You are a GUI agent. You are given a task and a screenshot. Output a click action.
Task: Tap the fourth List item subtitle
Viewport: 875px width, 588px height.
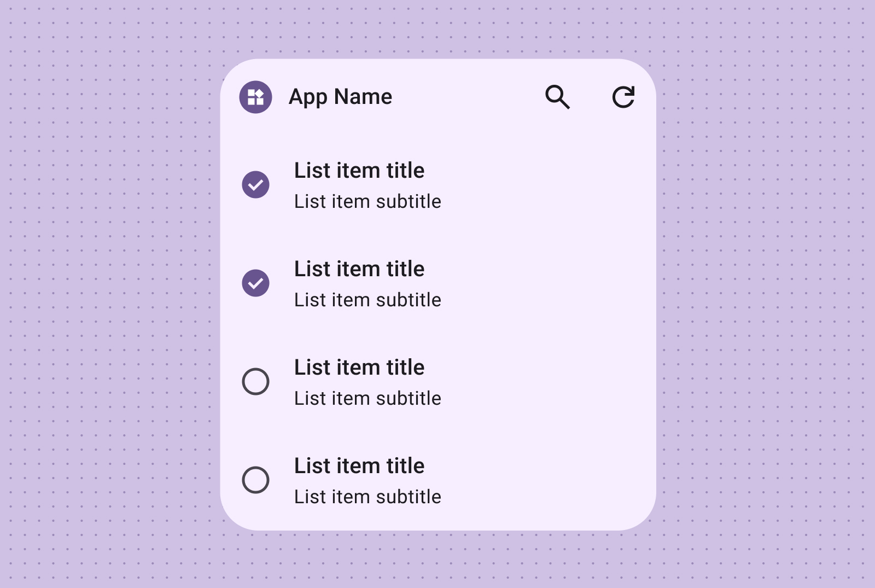pos(367,497)
